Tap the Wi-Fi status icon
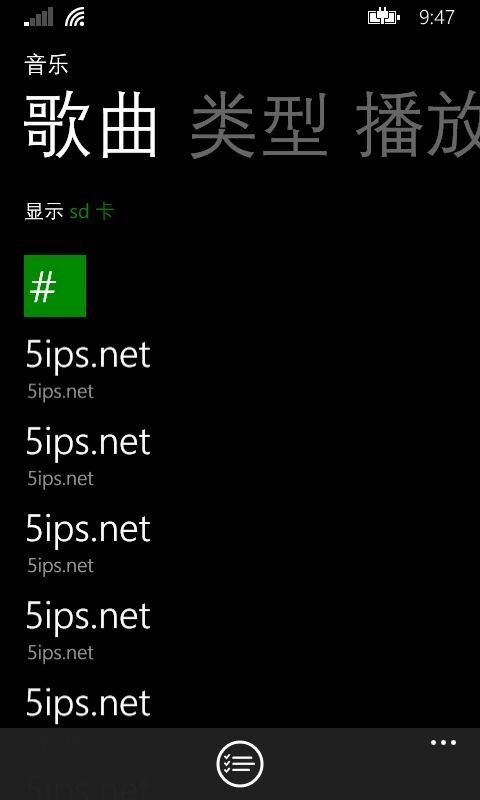 click(x=75, y=17)
